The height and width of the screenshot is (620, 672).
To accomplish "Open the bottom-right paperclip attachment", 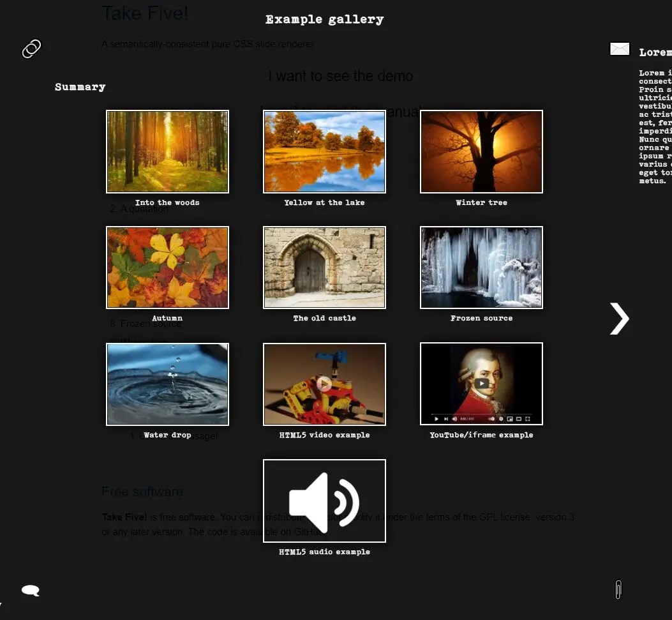I will pyautogui.click(x=618, y=590).
